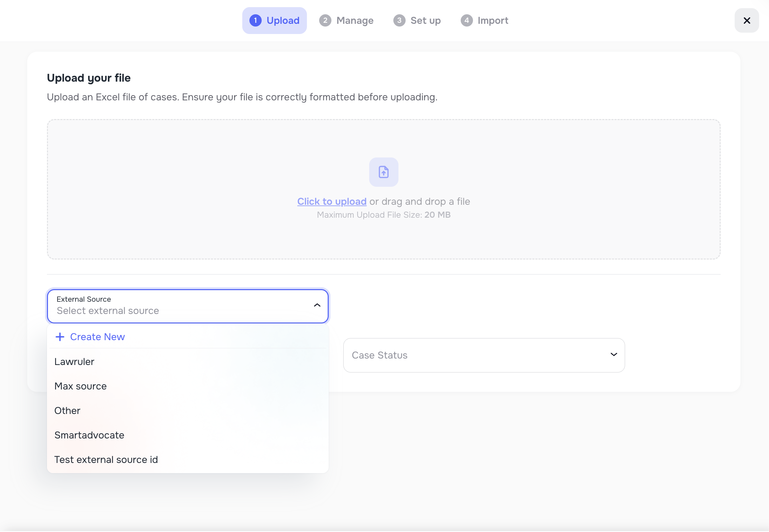Viewport: 769px width, 532px height.
Task: Open the Case Status dropdown
Action: click(x=484, y=355)
